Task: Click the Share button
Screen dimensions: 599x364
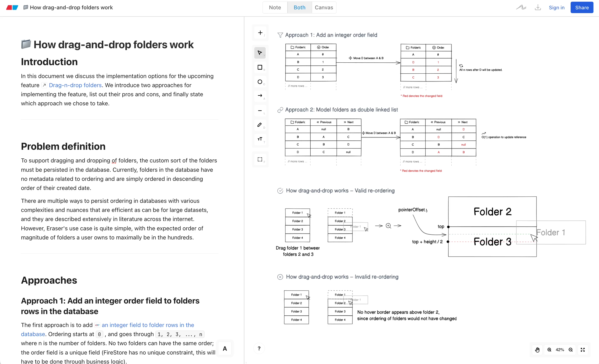Action: coord(582,7)
